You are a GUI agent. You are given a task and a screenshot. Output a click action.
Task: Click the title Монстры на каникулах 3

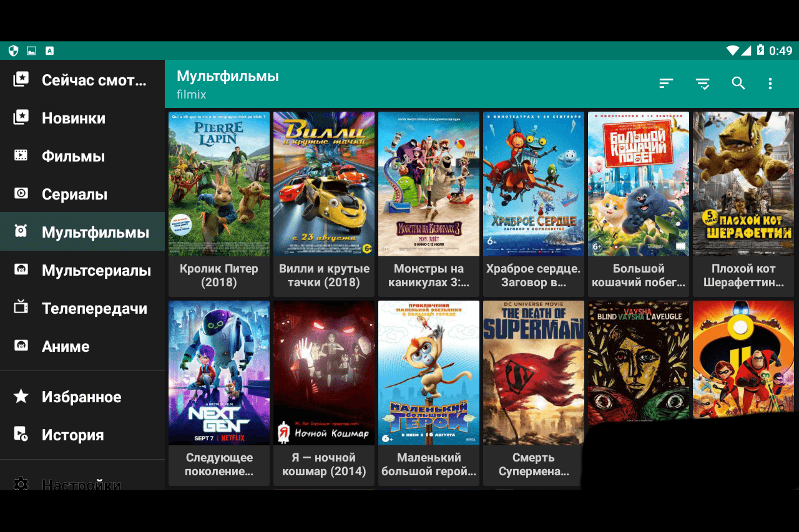(429, 276)
